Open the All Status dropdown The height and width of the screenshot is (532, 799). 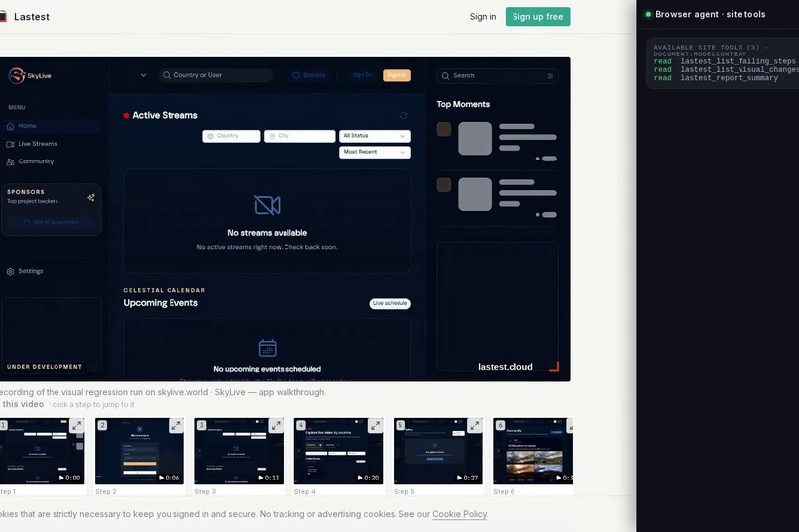click(375, 136)
